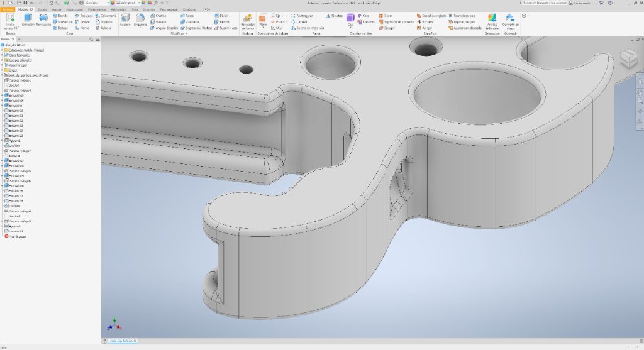
Task: Expand the Origen folder node
Action: coord(2,70)
